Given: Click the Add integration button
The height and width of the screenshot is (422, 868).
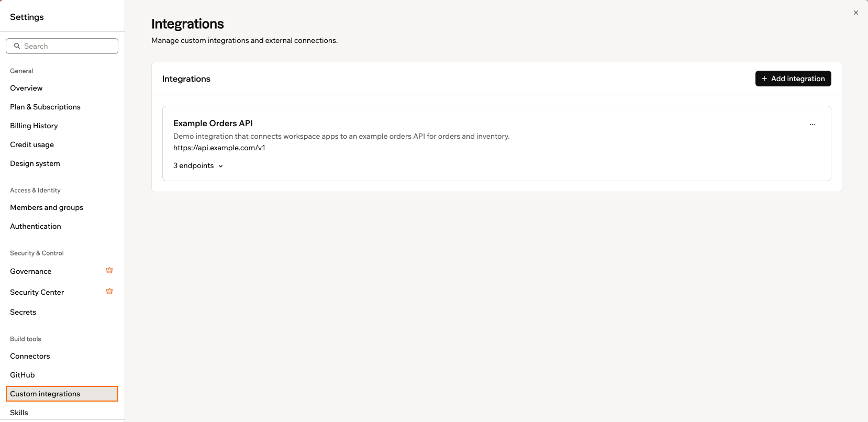Looking at the screenshot, I should tap(793, 79).
